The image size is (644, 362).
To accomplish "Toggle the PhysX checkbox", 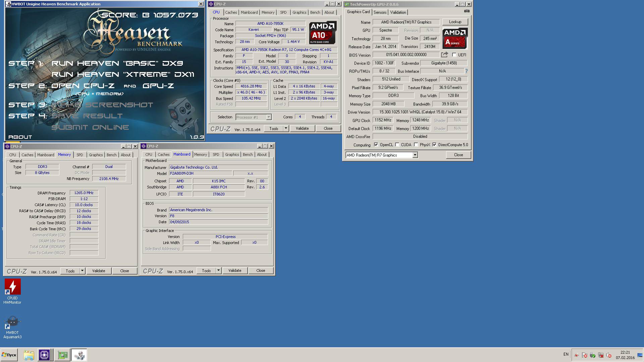I will pyautogui.click(x=416, y=145).
